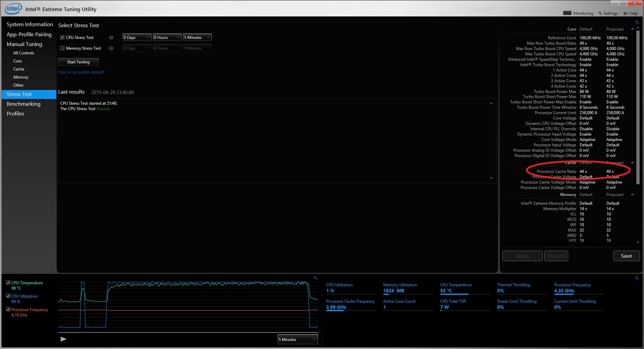This screenshot has height=349, width=644.
Task: Click the Intel logo in the title bar
Action: tap(13, 8)
